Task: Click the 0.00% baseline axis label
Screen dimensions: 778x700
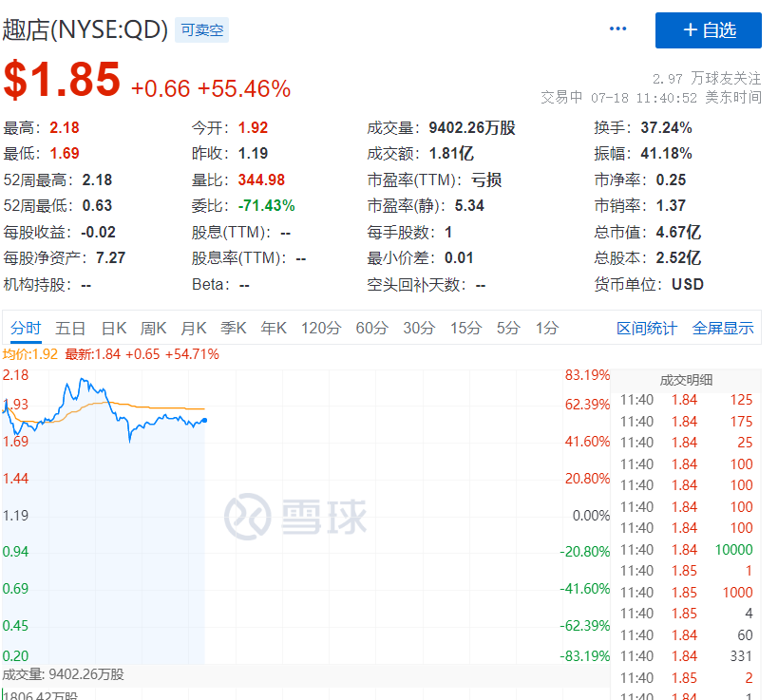Action: pyautogui.click(x=591, y=516)
